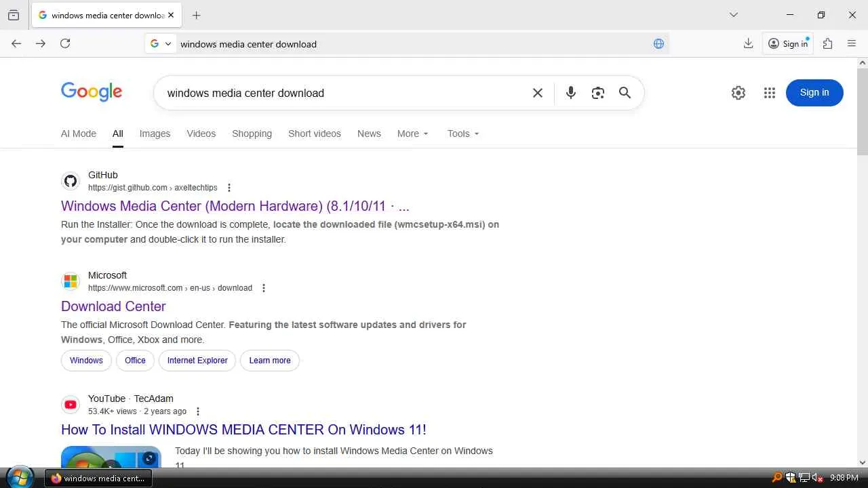Open the search engine selector in address bar
The image size is (868, 488).
pos(161,43)
